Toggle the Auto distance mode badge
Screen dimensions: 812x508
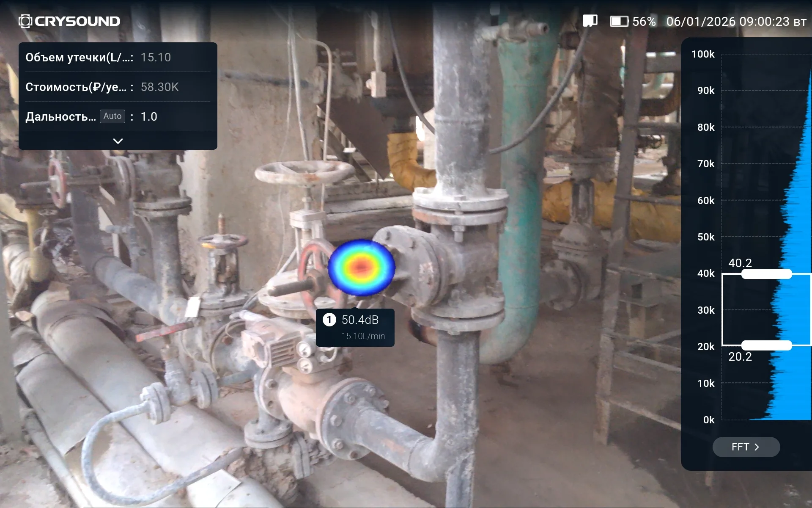[112, 116]
